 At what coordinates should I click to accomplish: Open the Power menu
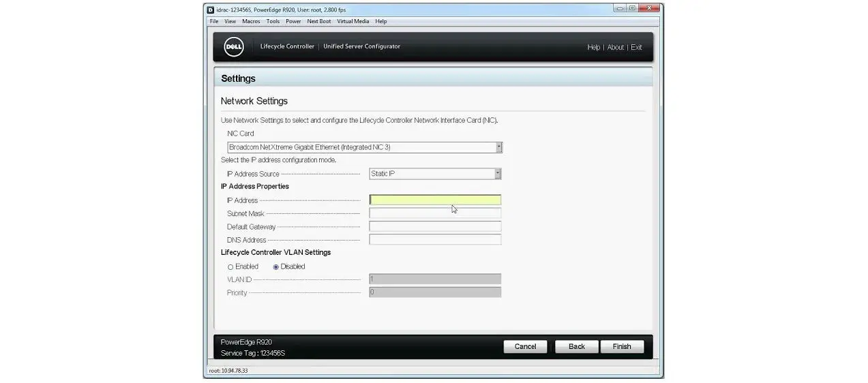pyautogui.click(x=293, y=21)
